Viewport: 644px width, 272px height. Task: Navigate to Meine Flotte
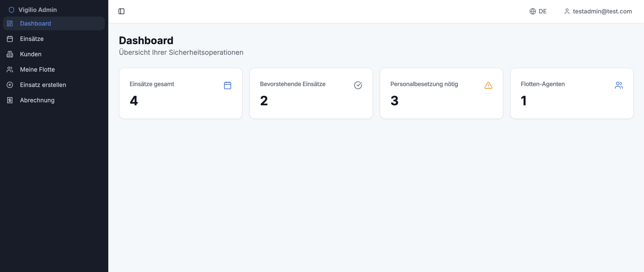coord(37,69)
